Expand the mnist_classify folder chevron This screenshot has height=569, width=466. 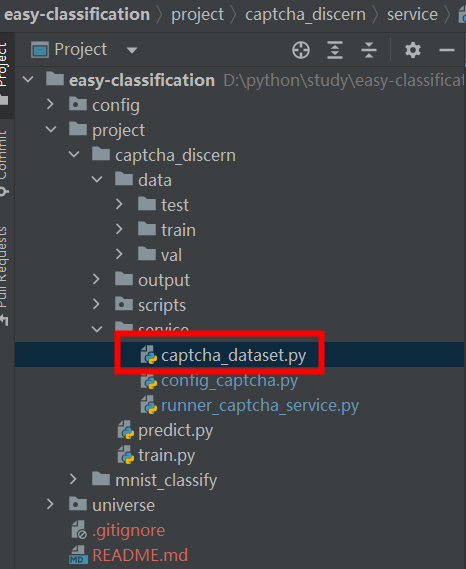(73, 479)
